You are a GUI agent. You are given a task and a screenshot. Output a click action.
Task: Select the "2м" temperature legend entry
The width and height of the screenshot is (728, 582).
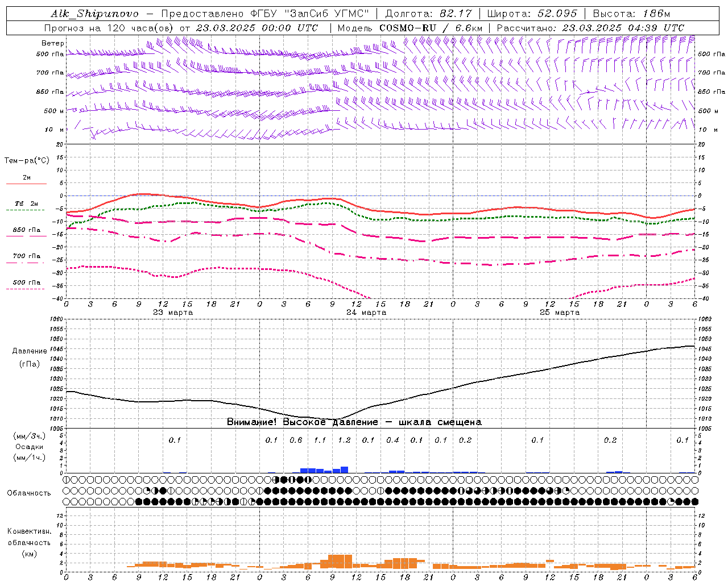point(27,178)
